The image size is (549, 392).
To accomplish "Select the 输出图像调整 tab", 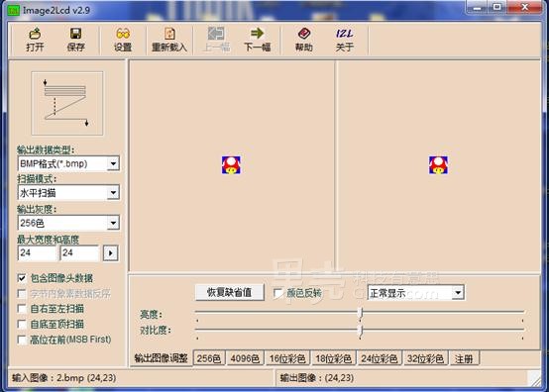I will pyautogui.click(x=162, y=358).
